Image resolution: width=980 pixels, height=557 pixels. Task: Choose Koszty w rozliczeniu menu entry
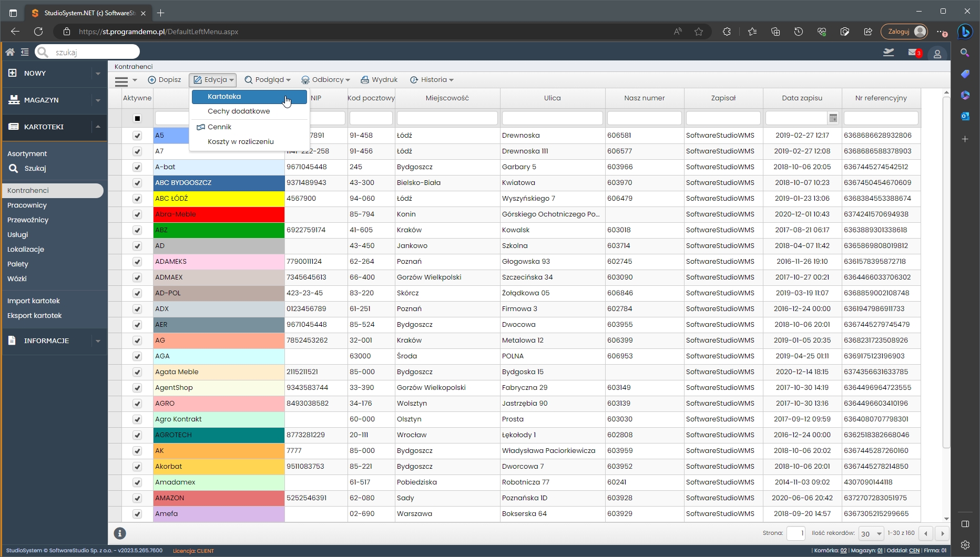[240, 142]
